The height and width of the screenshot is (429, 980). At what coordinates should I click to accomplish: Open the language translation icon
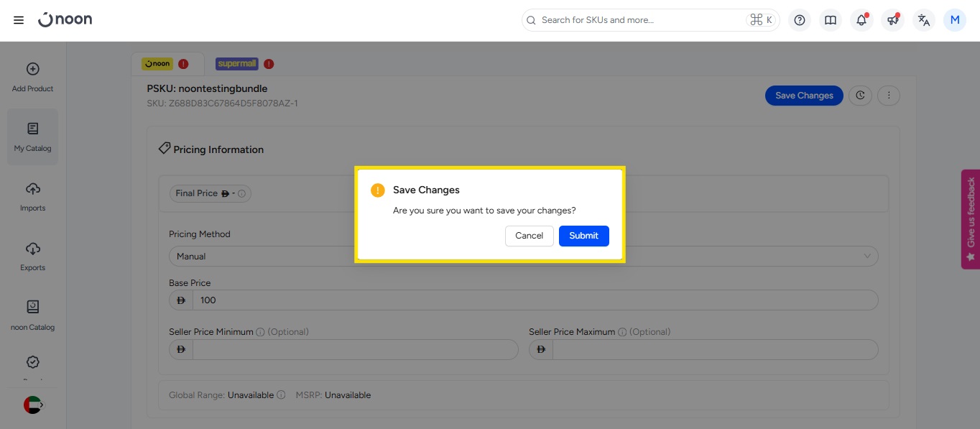click(x=924, y=20)
